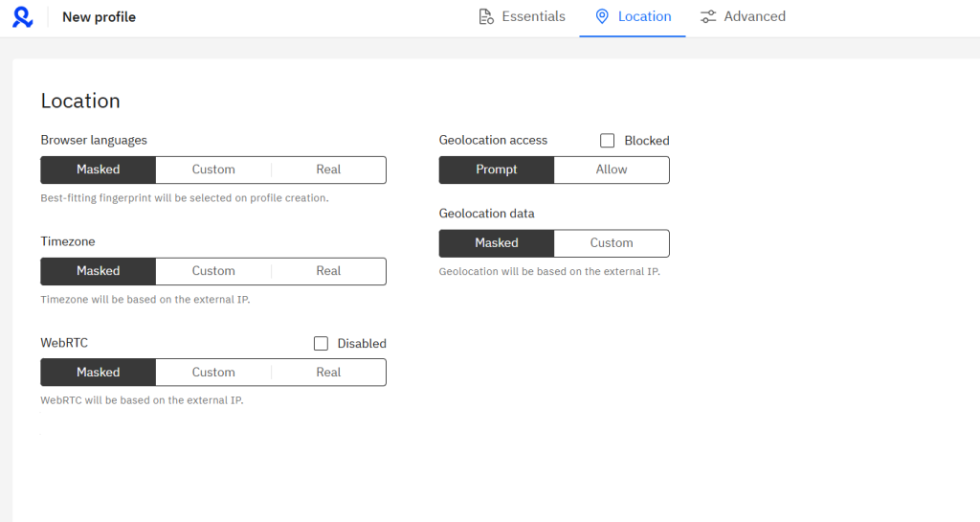Select Prompt for Geolocation access
This screenshot has height=522, width=980.
point(497,170)
